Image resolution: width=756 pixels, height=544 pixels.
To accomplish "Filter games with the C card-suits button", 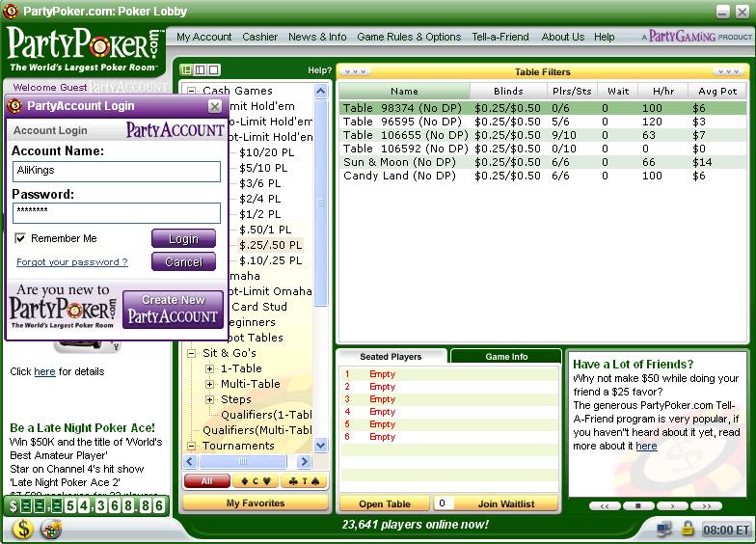I will (x=256, y=480).
